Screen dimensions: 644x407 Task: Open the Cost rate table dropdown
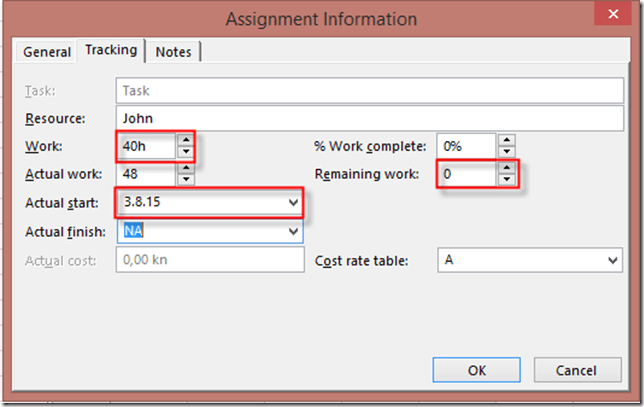pyautogui.click(x=613, y=260)
